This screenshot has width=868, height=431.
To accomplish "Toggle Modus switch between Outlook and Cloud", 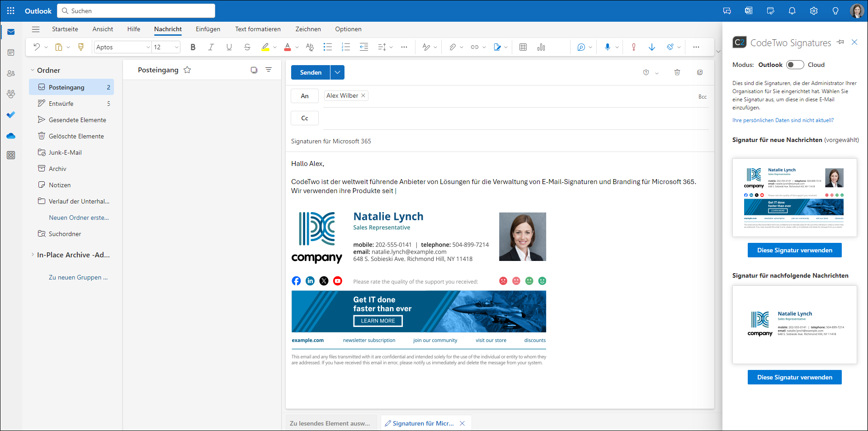I will click(x=795, y=65).
